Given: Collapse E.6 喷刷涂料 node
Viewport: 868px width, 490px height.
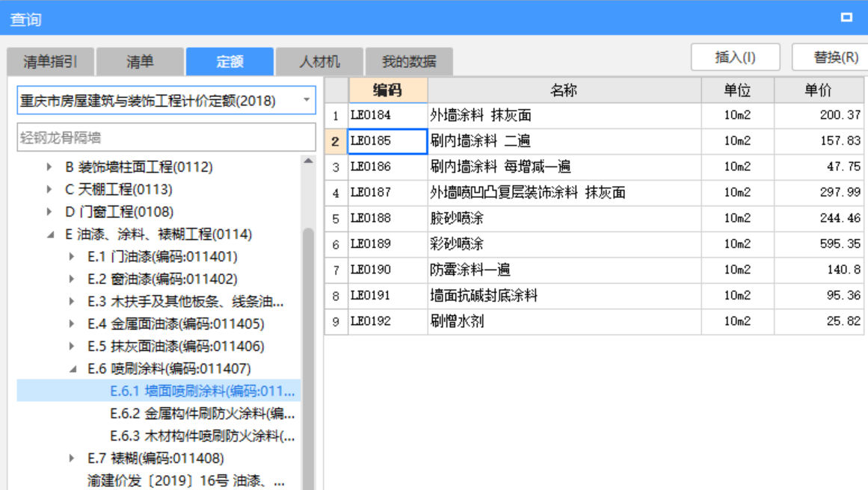Looking at the screenshot, I should click(x=73, y=369).
